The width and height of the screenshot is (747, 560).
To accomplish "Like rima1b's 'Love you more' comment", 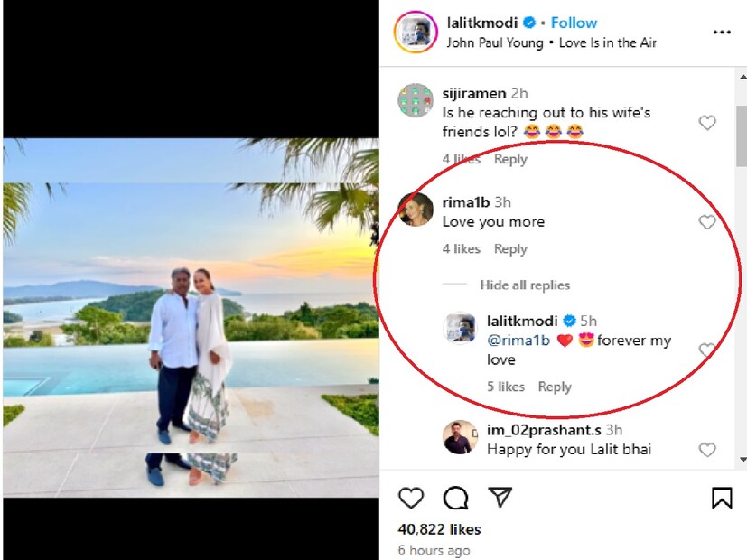I will pyautogui.click(x=707, y=222).
